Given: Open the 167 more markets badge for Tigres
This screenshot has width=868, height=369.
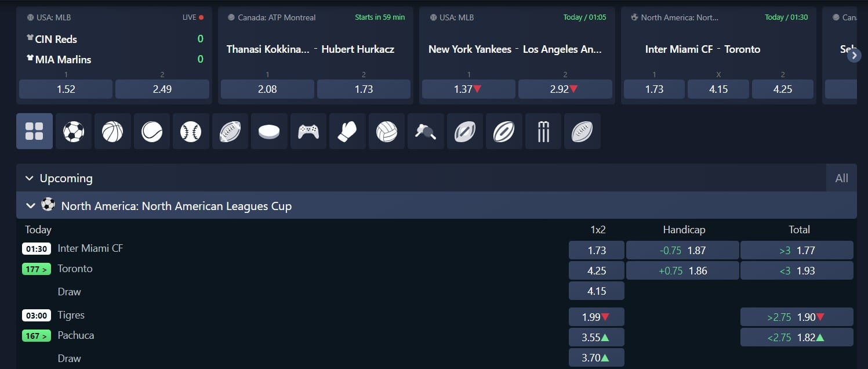Looking at the screenshot, I should click(37, 336).
